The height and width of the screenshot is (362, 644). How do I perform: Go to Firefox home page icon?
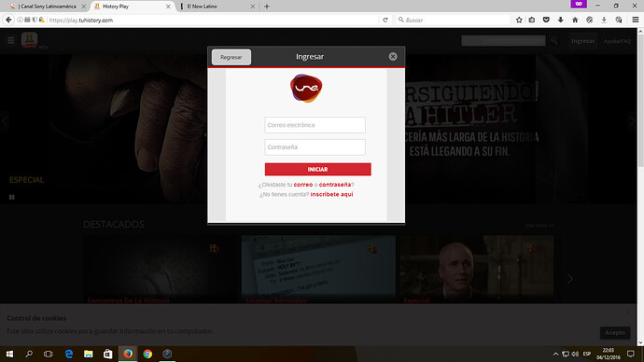(x=575, y=20)
